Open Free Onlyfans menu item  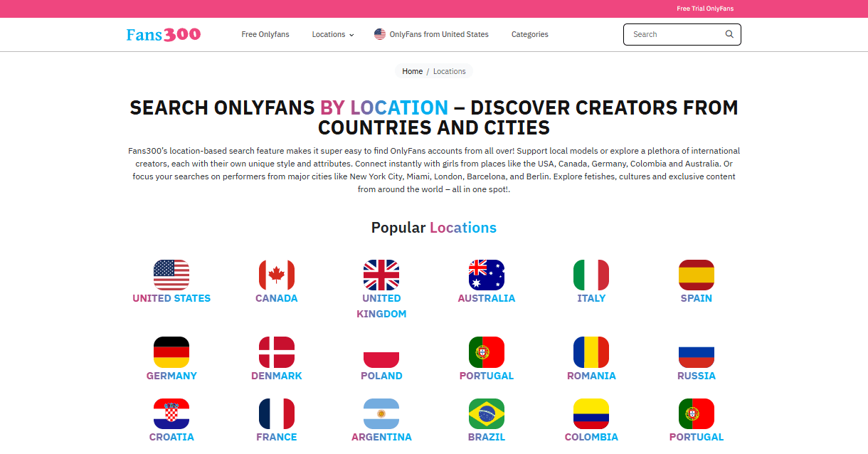tap(265, 34)
